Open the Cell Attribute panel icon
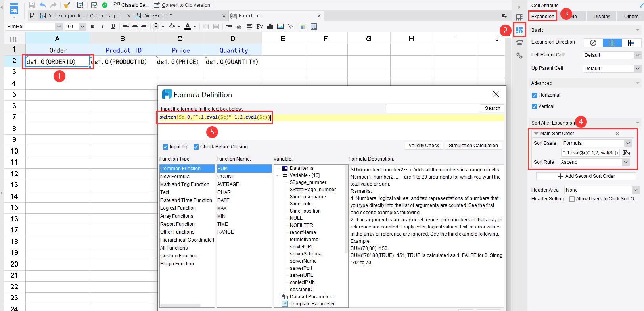Image resolution: width=644 pixels, height=311 pixels. (x=519, y=30)
